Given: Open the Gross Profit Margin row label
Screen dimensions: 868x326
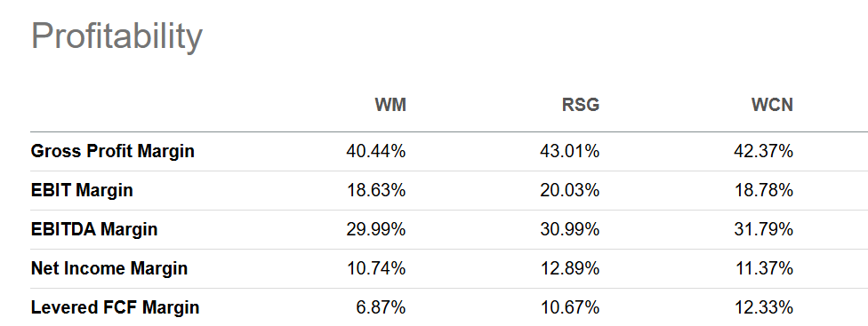Looking at the screenshot, I should [x=112, y=151].
